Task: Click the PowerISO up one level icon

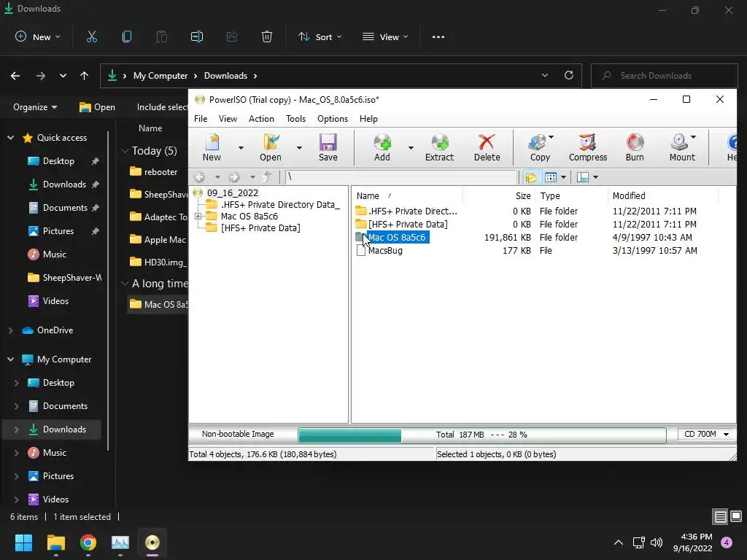Action: pyautogui.click(x=268, y=177)
